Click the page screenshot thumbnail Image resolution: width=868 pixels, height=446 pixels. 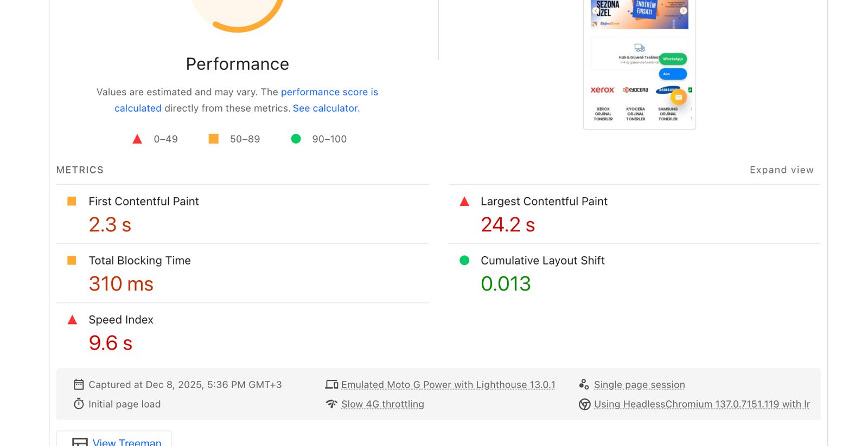point(640,64)
